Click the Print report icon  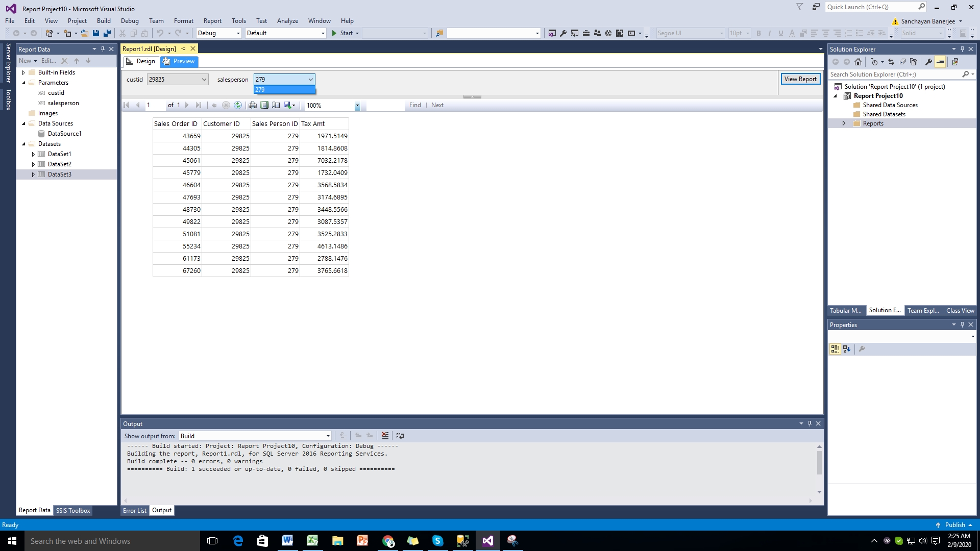[252, 105]
